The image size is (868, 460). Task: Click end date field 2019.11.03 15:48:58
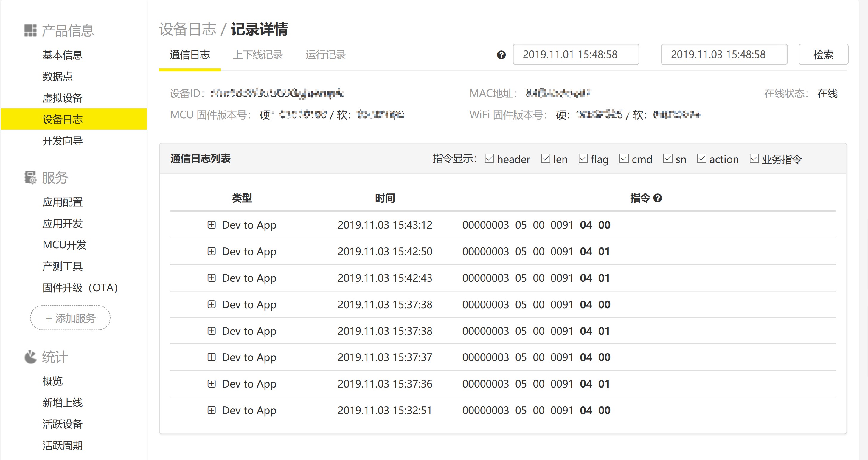click(x=724, y=54)
